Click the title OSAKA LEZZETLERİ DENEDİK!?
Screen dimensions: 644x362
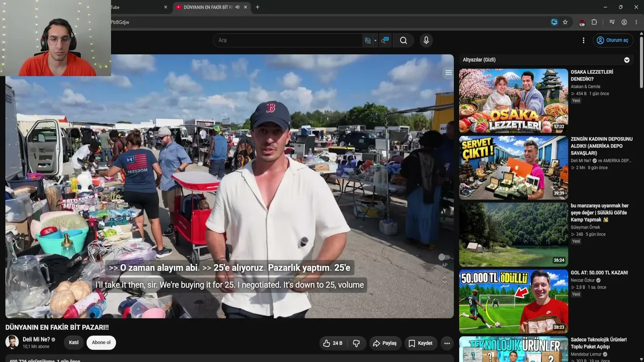(592, 75)
